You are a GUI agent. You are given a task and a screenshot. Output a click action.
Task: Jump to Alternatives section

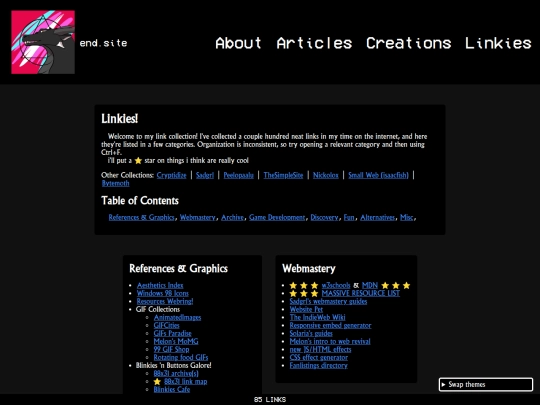click(377, 217)
